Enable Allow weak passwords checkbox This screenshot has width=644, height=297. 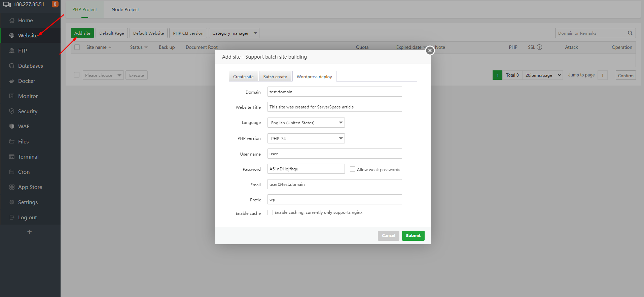[353, 169]
